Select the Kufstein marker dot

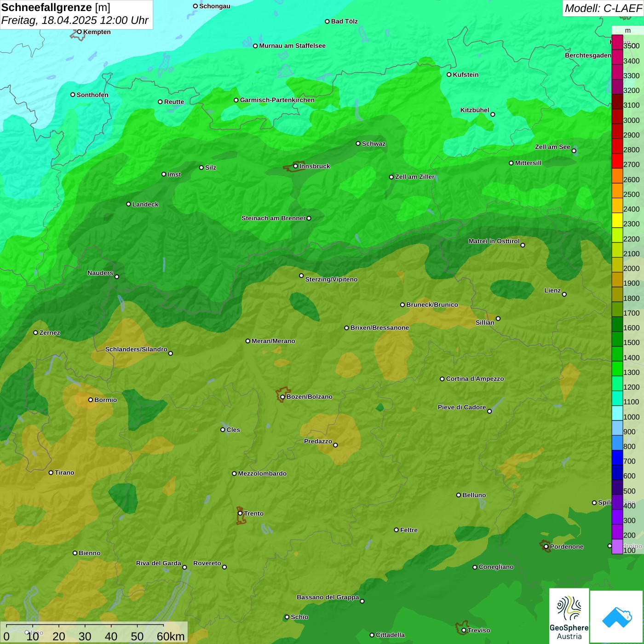click(449, 75)
